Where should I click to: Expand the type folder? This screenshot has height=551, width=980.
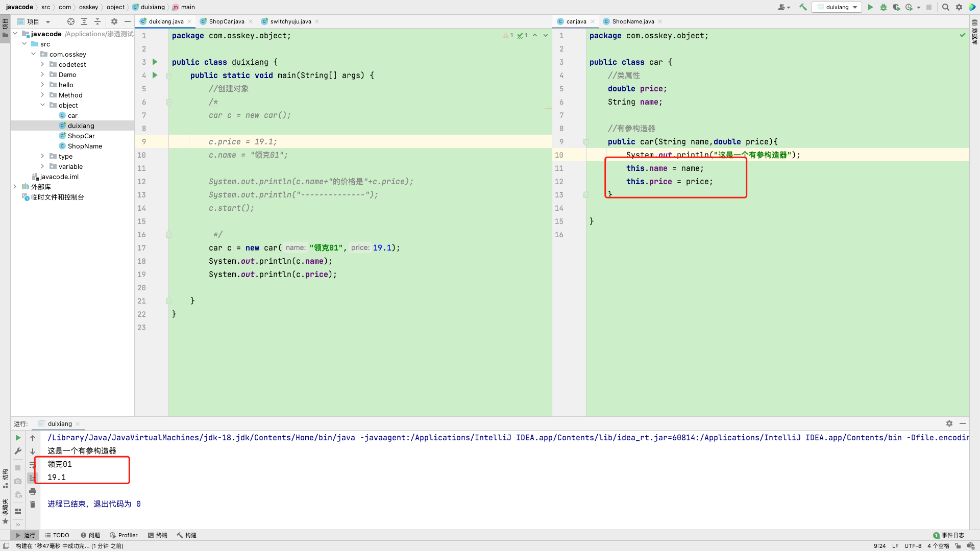43,156
